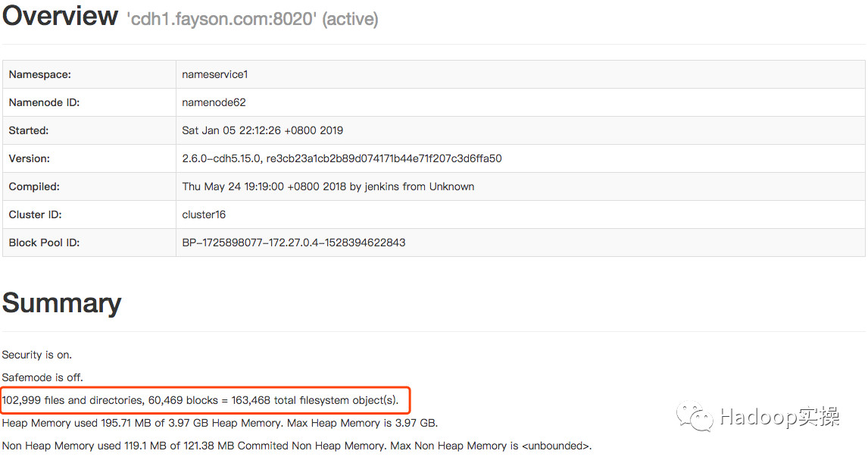Select the nameservice1 namespace value

(215, 74)
